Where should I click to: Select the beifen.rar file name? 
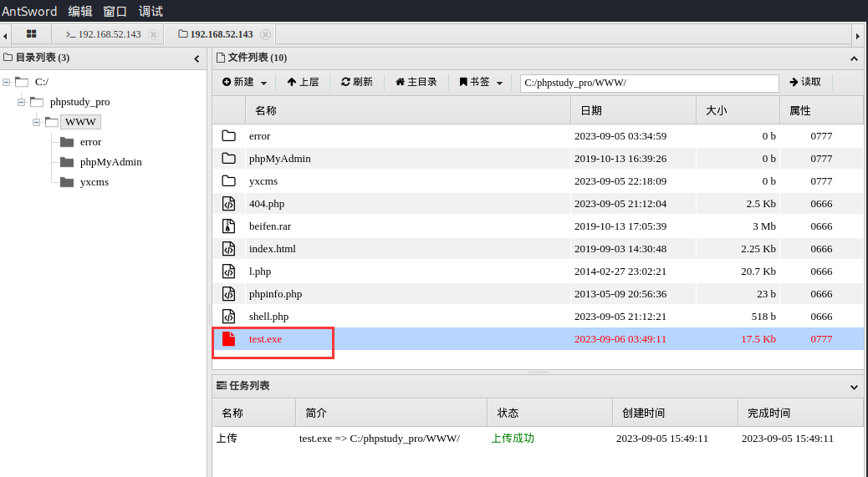[269, 226]
